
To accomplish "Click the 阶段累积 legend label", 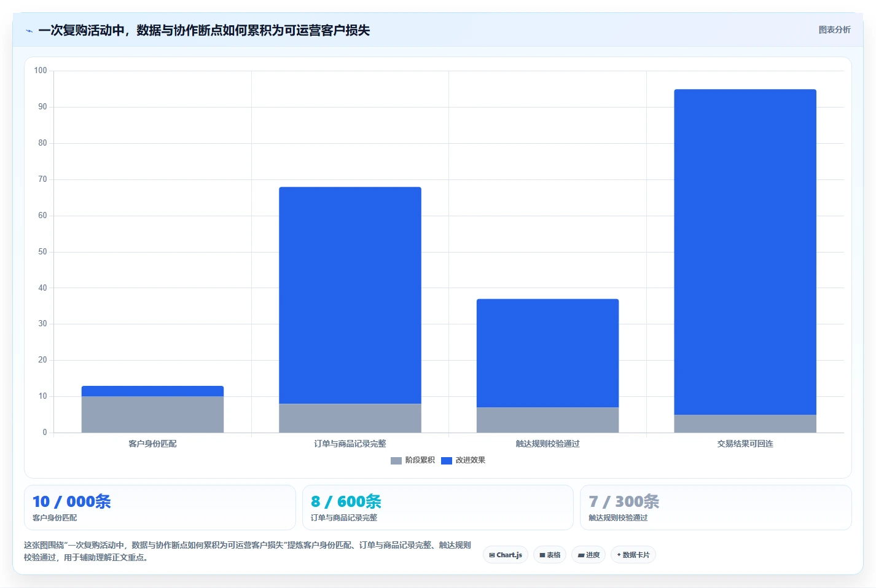I will (x=420, y=460).
